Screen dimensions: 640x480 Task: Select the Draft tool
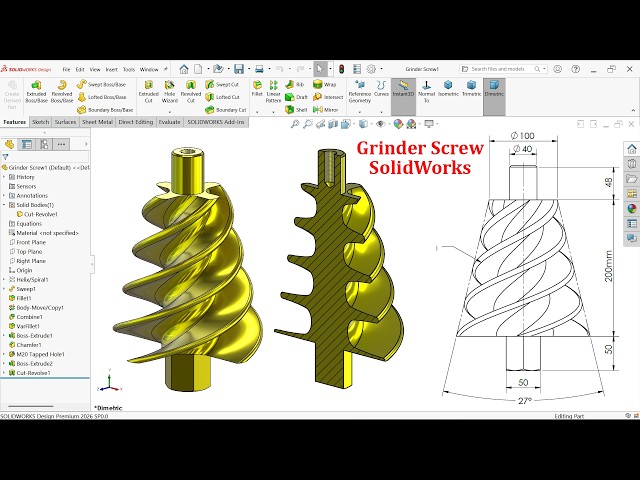pyautogui.click(x=296, y=97)
